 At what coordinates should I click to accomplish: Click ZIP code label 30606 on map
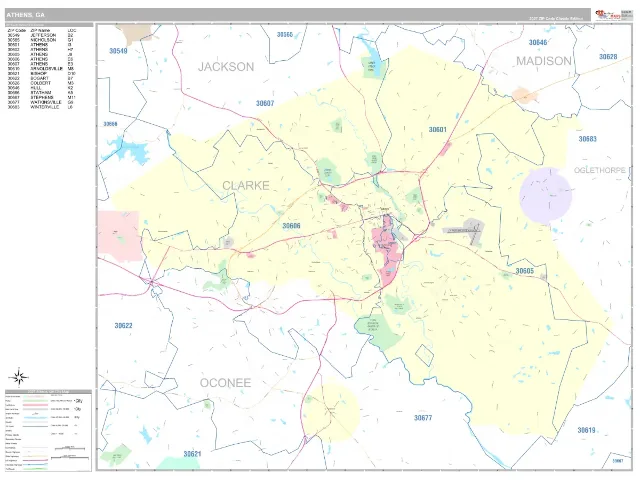[x=291, y=226]
